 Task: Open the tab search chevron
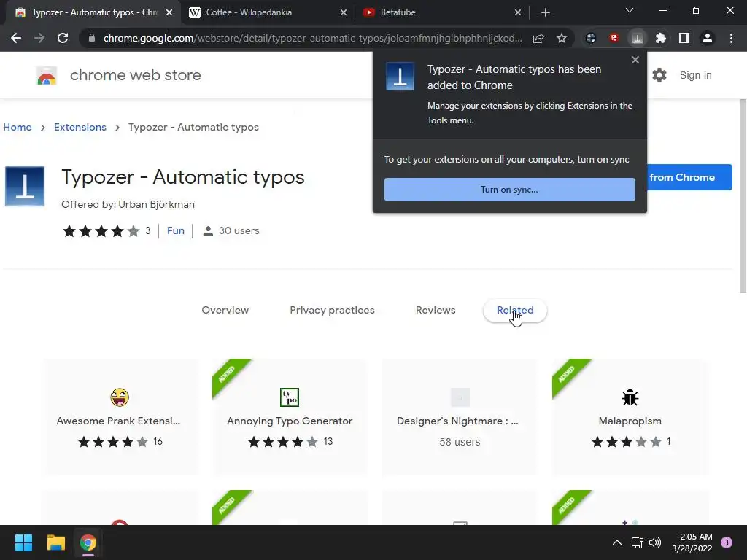coord(630,10)
